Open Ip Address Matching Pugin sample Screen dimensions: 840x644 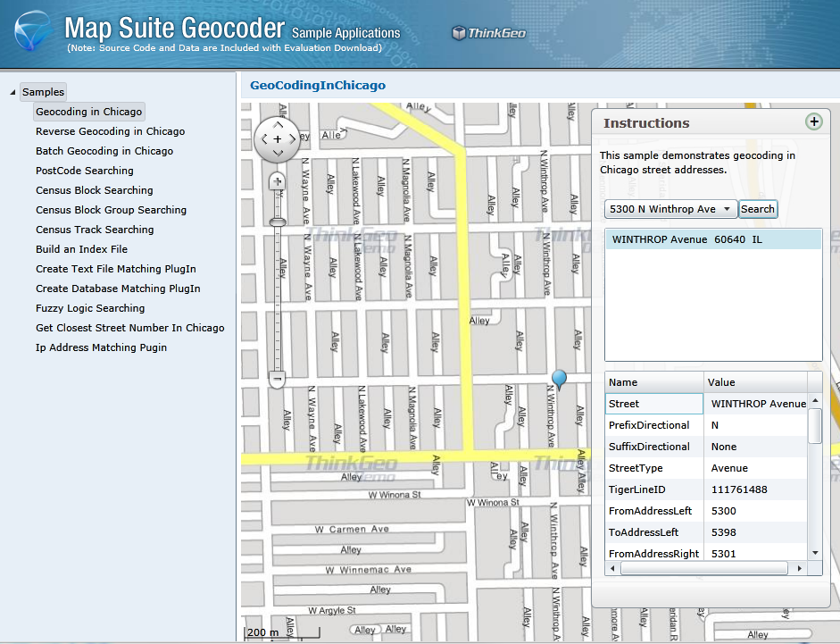tap(101, 347)
